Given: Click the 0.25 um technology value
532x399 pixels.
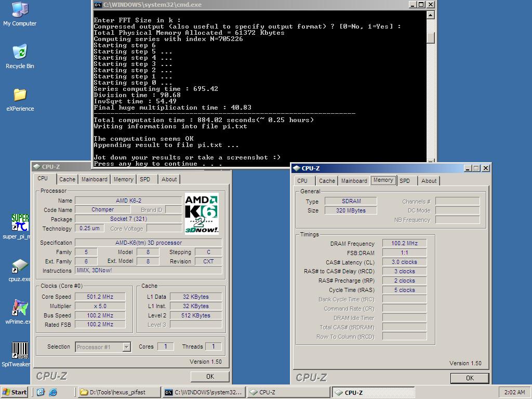Looking at the screenshot, I should coord(89,229).
